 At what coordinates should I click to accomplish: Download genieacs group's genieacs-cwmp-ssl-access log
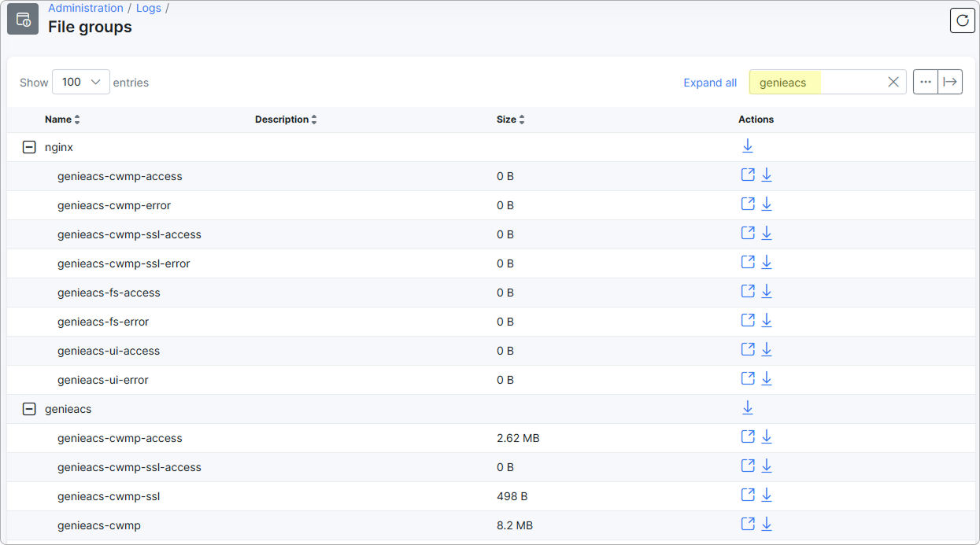[x=767, y=466]
